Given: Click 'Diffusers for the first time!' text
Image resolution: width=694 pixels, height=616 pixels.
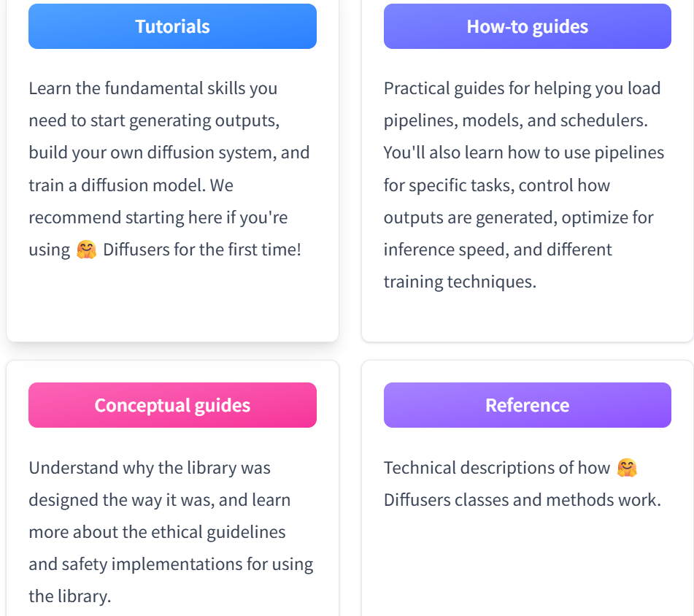Looking at the screenshot, I should pyautogui.click(x=202, y=250).
